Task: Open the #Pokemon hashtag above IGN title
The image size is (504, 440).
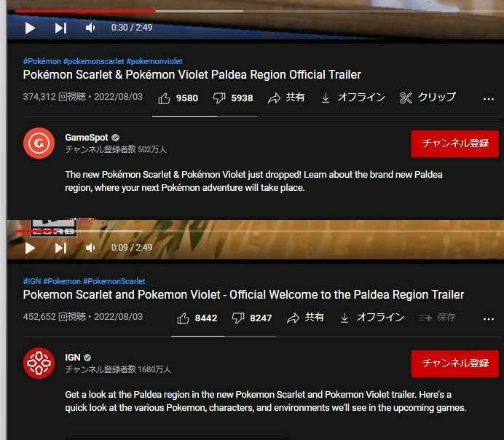Action: pyautogui.click(x=62, y=281)
